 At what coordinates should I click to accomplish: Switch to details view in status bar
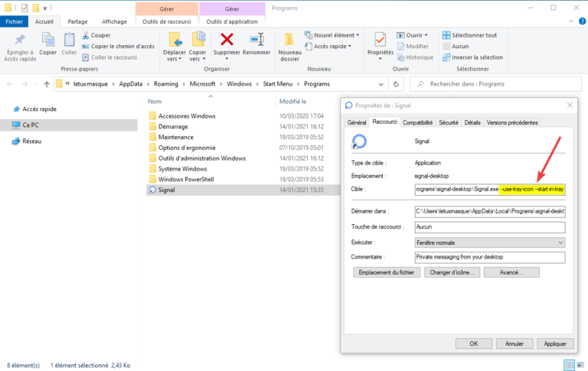[570, 365]
